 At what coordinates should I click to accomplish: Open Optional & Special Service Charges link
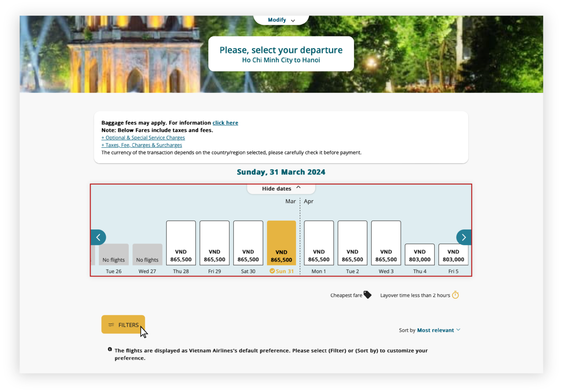pyautogui.click(x=143, y=137)
